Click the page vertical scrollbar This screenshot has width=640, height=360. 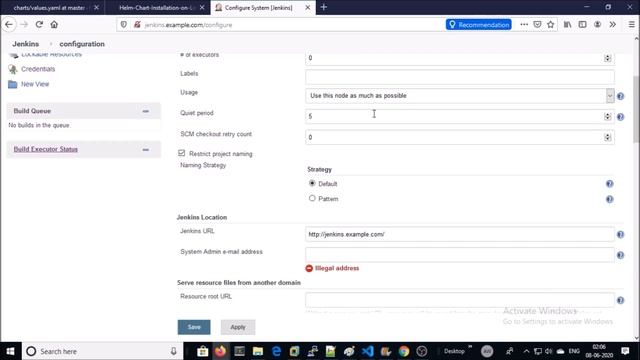click(636, 109)
